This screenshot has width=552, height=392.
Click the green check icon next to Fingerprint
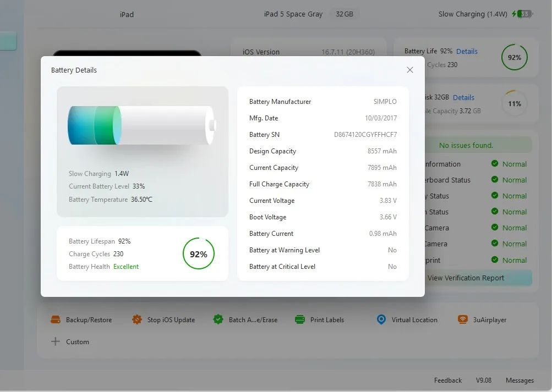point(495,260)
